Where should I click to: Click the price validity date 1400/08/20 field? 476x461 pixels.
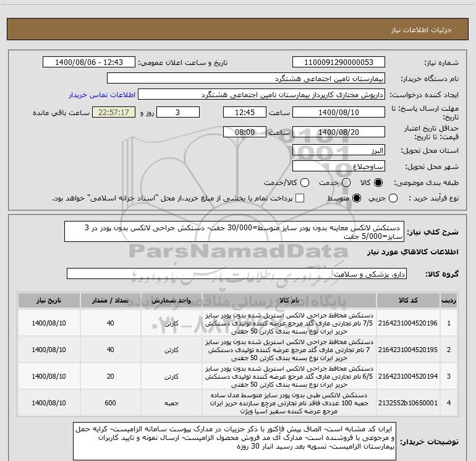(x=339, y=132)
